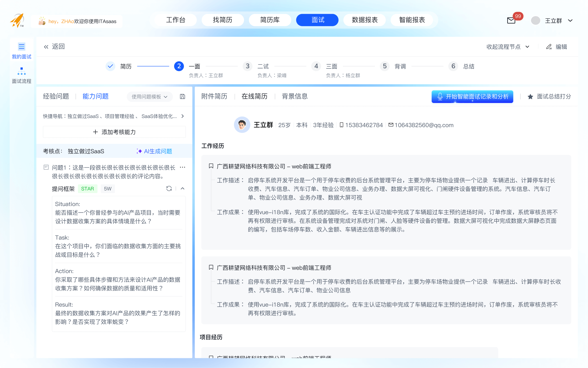Click the 添加考核能力 button
The width and height of the screenshot is (588, 368).
[114, 132]
